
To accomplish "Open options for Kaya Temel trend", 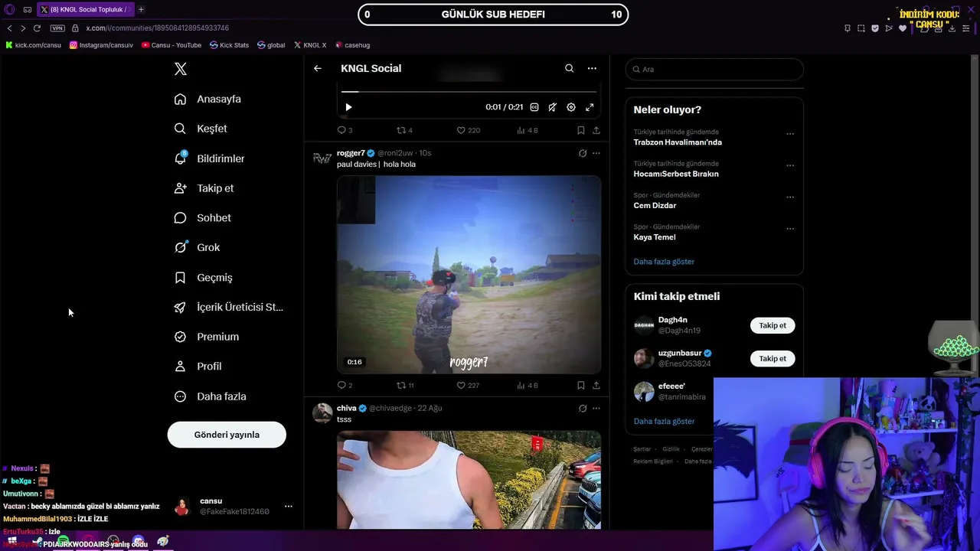I will [x=790, y=228].
